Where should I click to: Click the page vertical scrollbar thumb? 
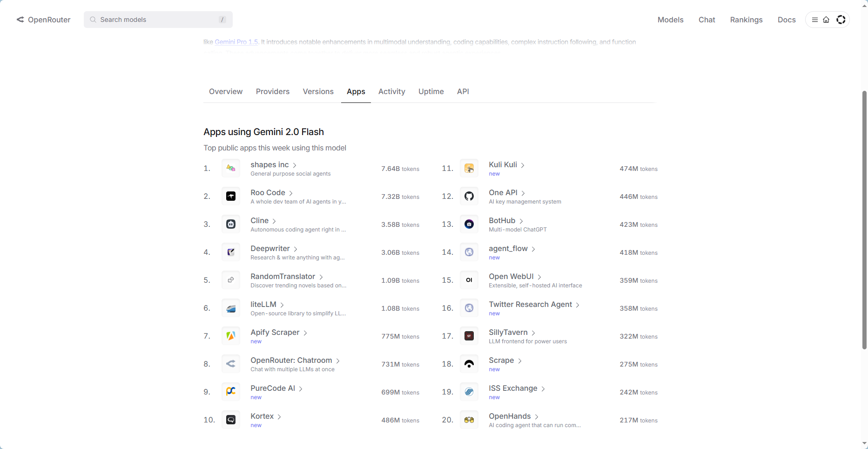tap(864, 220)
